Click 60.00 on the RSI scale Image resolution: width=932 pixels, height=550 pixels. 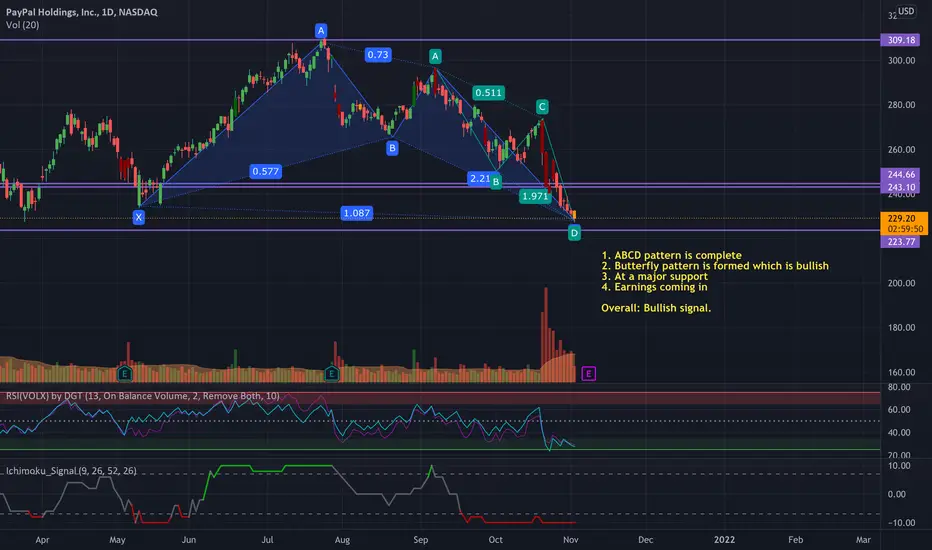899,410
